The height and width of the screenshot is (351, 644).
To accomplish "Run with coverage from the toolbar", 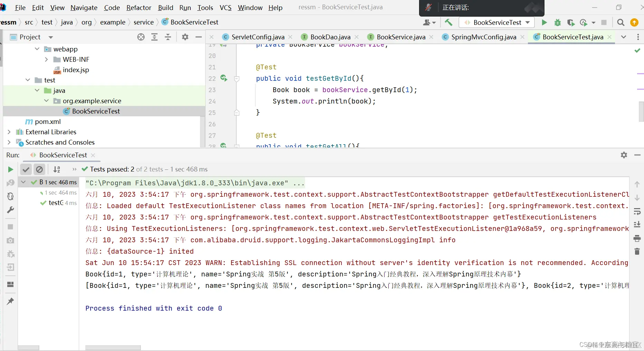I will point(570,22).
